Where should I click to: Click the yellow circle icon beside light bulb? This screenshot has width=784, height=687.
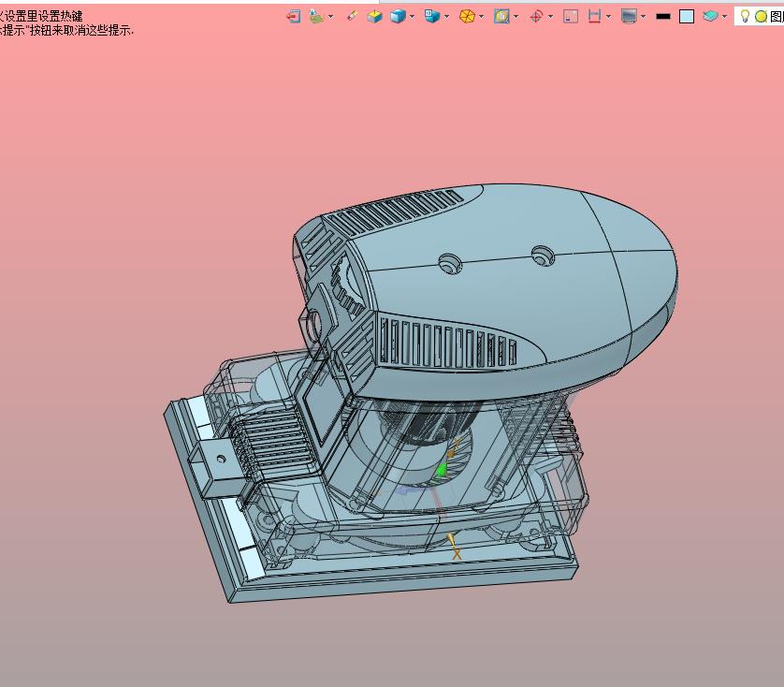point(761,17)
